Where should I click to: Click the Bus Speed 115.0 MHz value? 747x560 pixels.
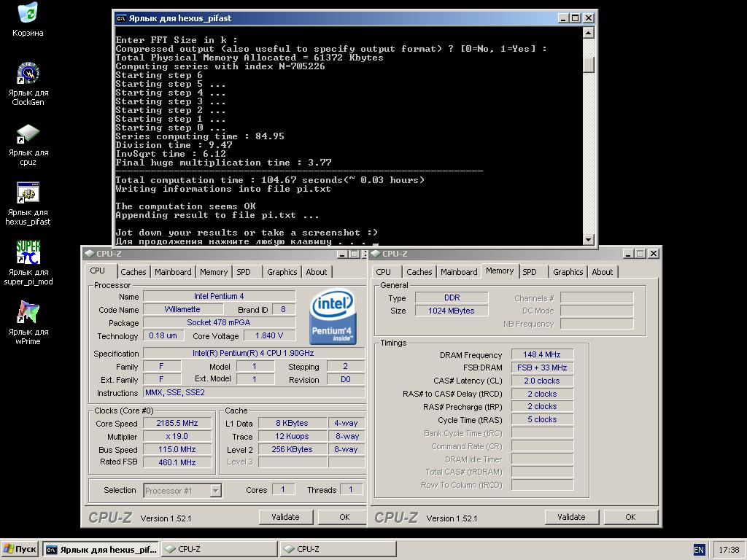point(177,449)
